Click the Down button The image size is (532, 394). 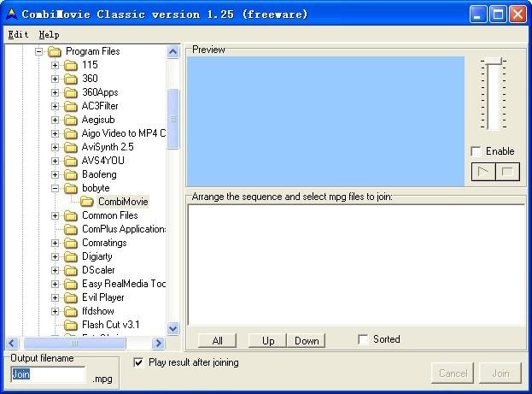307,341
